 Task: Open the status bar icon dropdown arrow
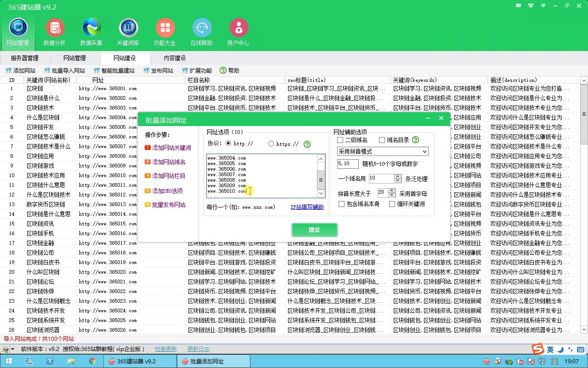click(13, 349)
